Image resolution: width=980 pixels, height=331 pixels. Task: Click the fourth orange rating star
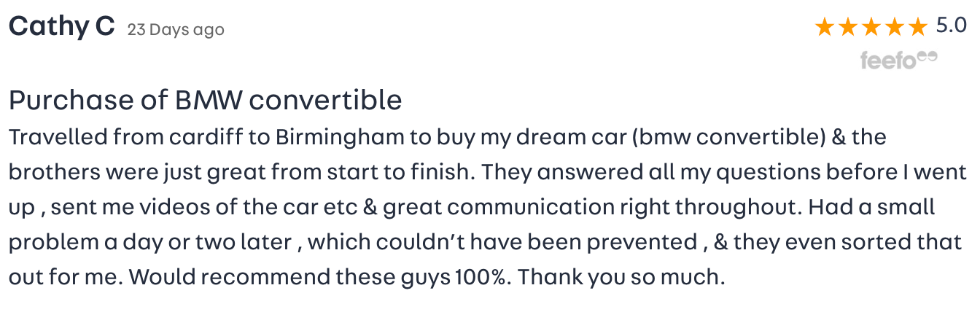(x=894, y=27)
